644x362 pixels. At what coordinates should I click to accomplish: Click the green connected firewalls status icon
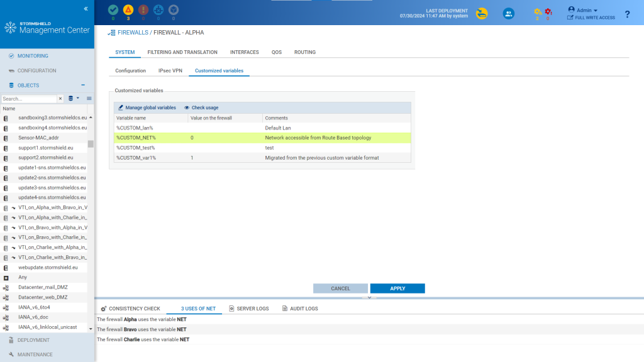click(113, 9)
